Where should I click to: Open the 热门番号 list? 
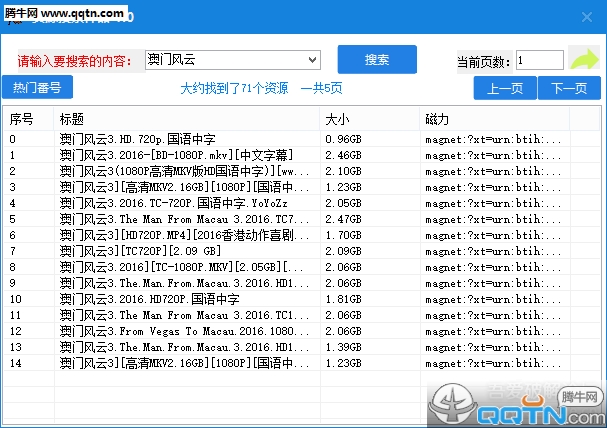click(37, 87)
